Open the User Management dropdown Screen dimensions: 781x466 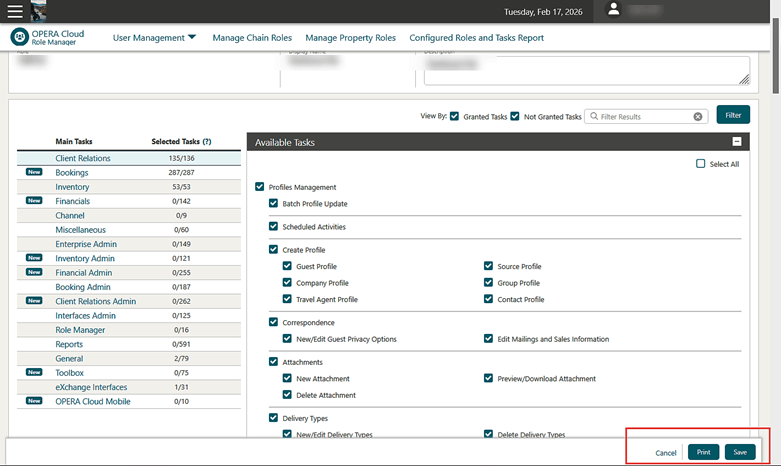coord(154,38)
